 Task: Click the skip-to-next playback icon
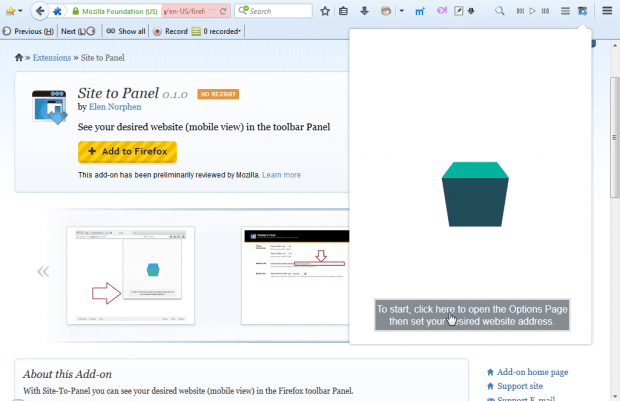point(545,11)
